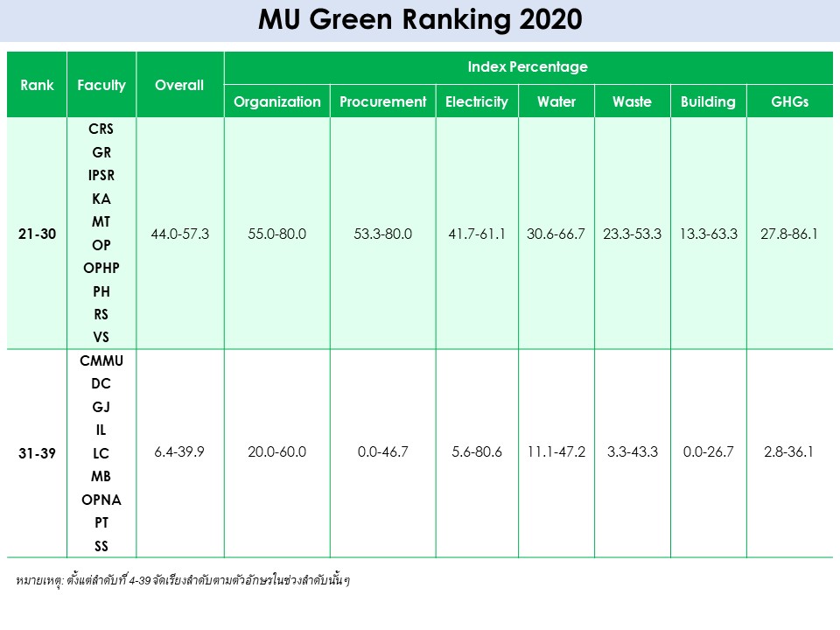
Task: Select faculty SS
Action: 101,546
